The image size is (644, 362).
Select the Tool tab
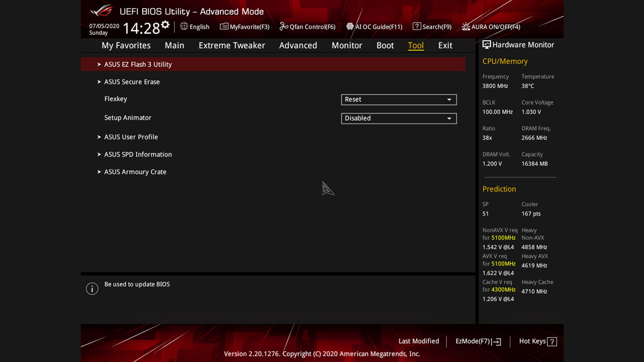click(416, 46)
